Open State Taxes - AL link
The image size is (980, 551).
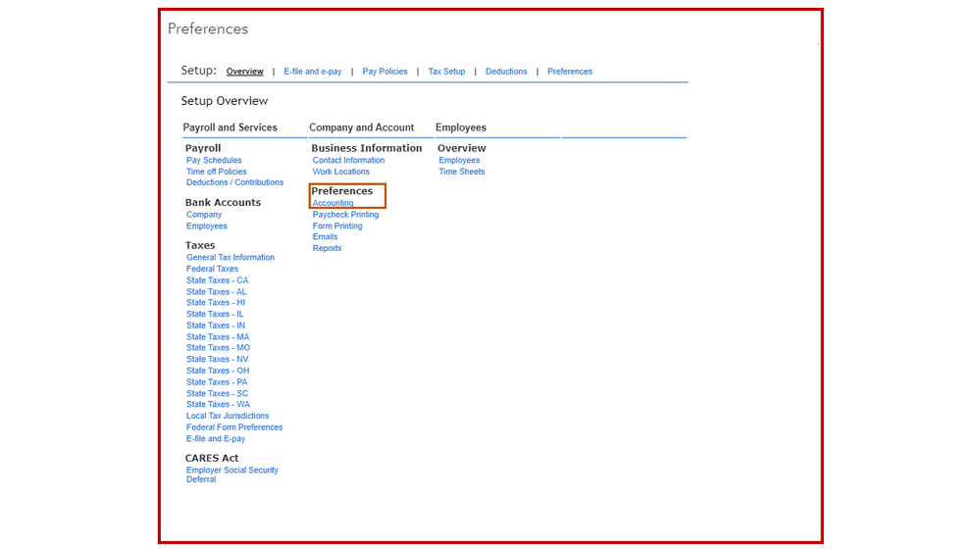tap(216, 292)
